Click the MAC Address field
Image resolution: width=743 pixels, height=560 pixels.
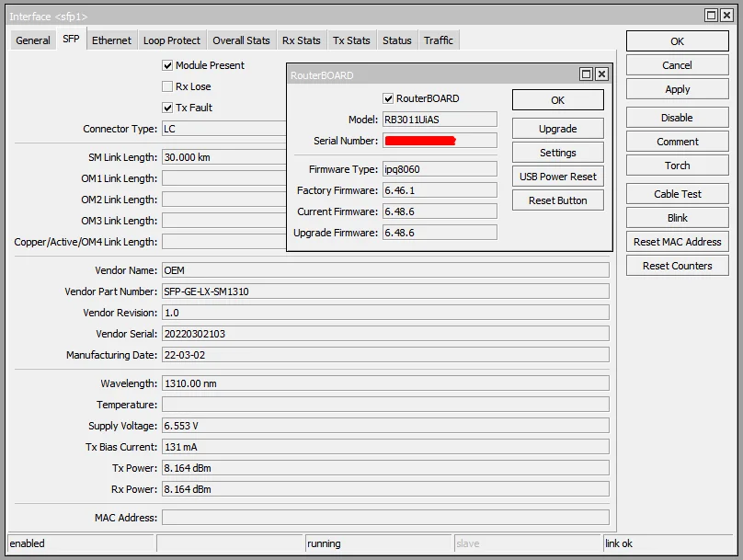pyautogui.click(x=385, y=518)
